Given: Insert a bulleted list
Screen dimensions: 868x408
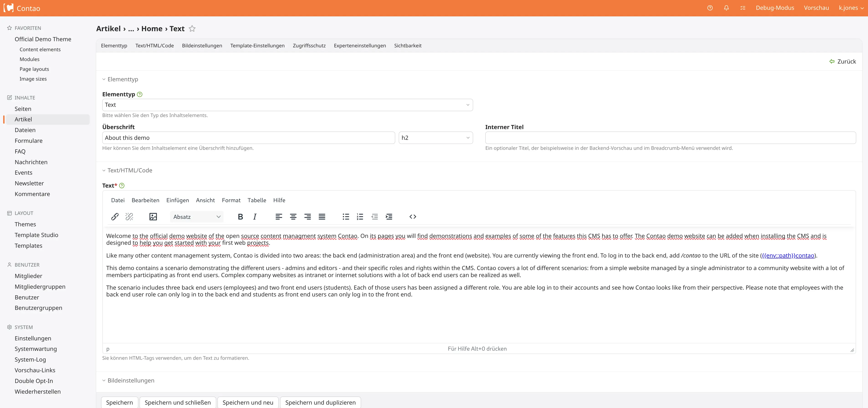Looking at the screenshot, I should tap(346, 217).
